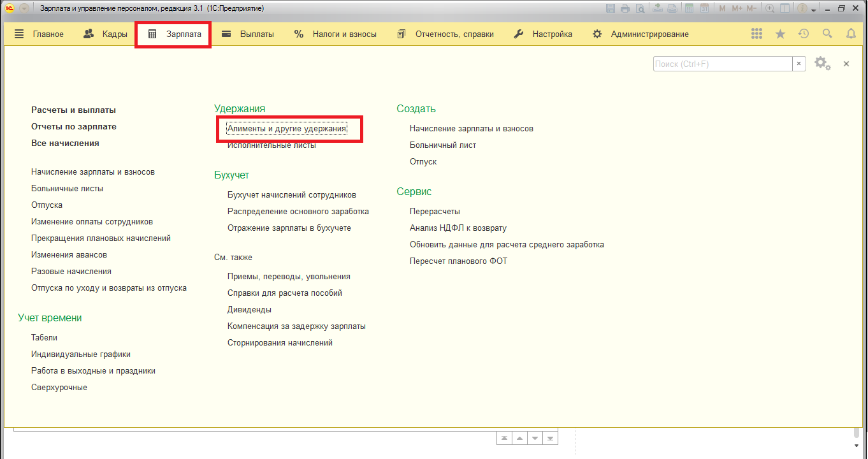Open Приемы, переводы, увольнения
The width and height of the screenshot is (868, 459).
coord(289,276)
